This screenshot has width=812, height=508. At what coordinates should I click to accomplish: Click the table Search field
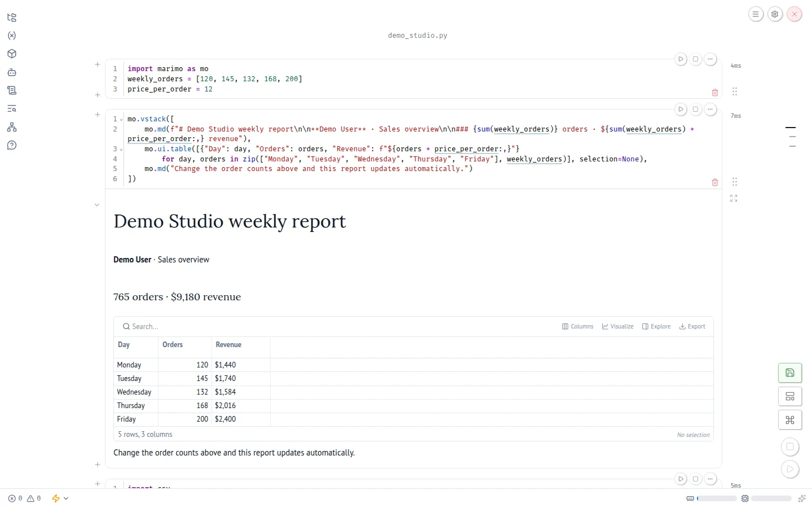(x=338, y=326)
